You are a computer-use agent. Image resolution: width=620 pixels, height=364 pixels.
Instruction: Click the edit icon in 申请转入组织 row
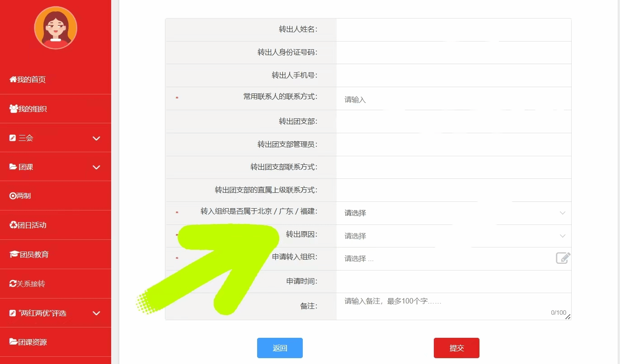coord(563,258)
